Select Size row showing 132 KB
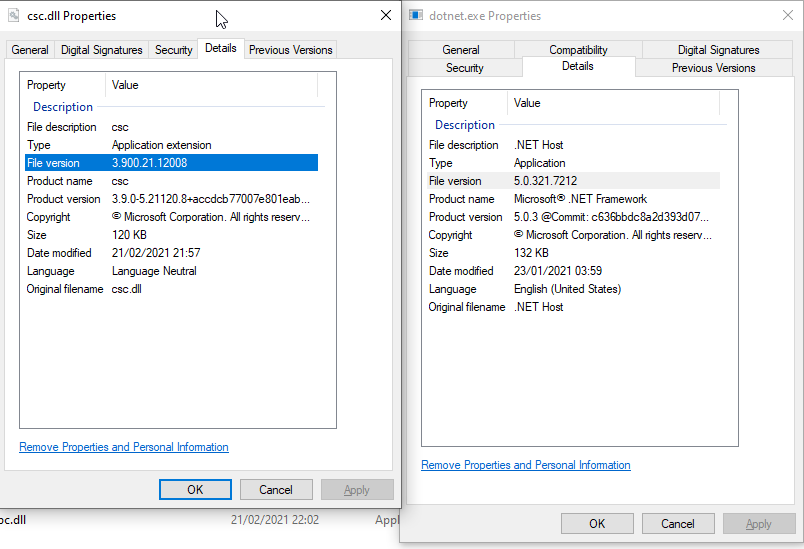 [573, 253]
